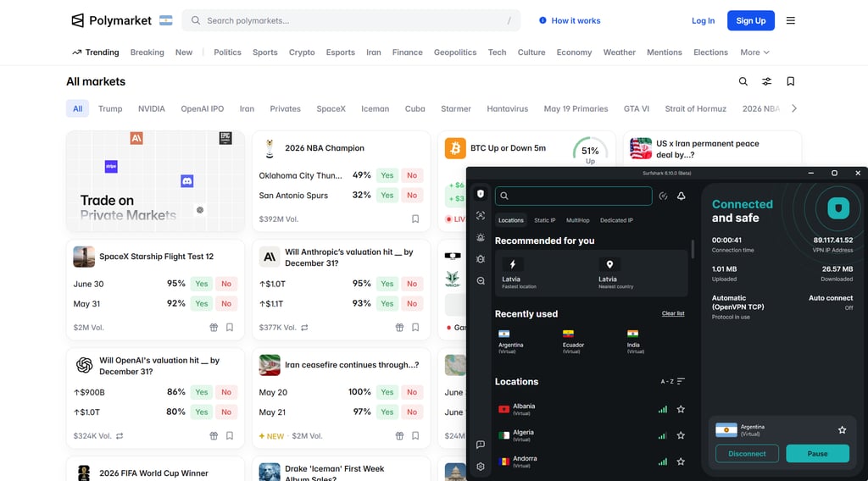Image resolution: width=868 pixels, height=481 pixels.
Task: Switch to Dedicated IP tab in Surfshark
Action: pos(616,220)
